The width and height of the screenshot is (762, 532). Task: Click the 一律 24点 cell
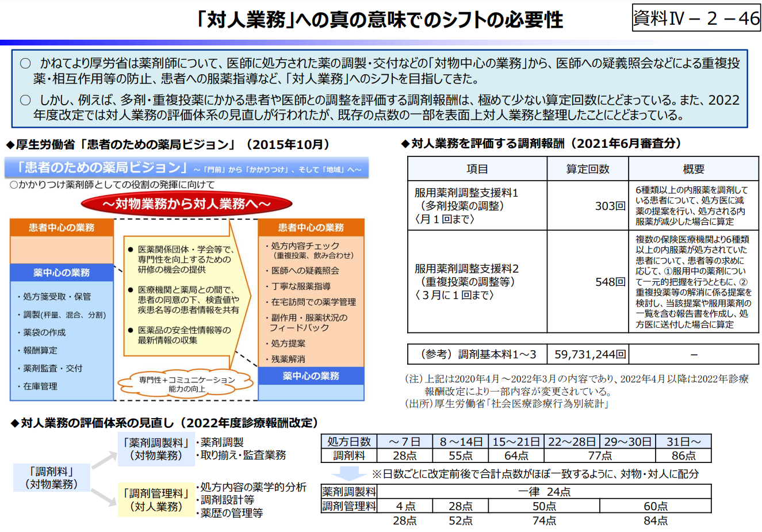[544, 492]
